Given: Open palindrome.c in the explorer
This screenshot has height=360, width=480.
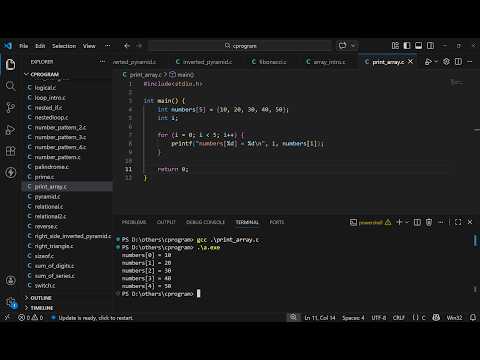Looking at the screenshot, I should click(x=51, y=167).
